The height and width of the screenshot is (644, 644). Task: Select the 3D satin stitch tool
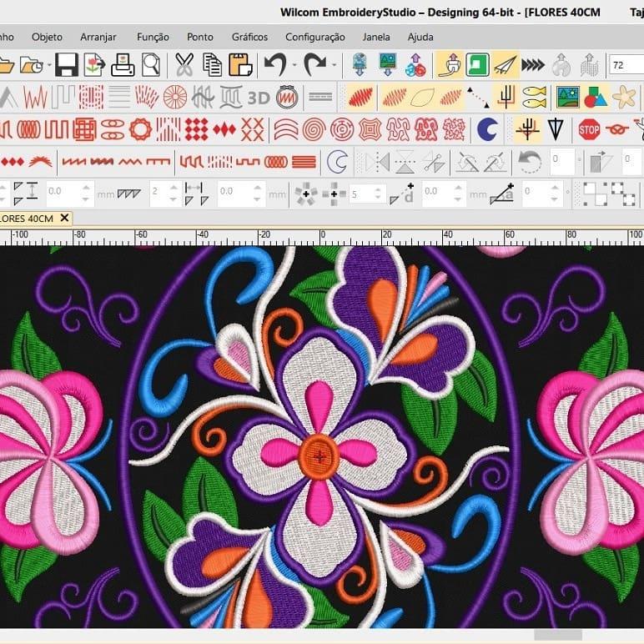[259, 98]
